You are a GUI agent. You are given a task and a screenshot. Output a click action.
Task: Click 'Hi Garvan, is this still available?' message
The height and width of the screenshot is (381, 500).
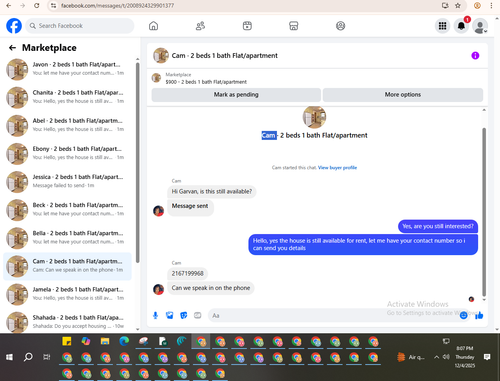[212, 192]
